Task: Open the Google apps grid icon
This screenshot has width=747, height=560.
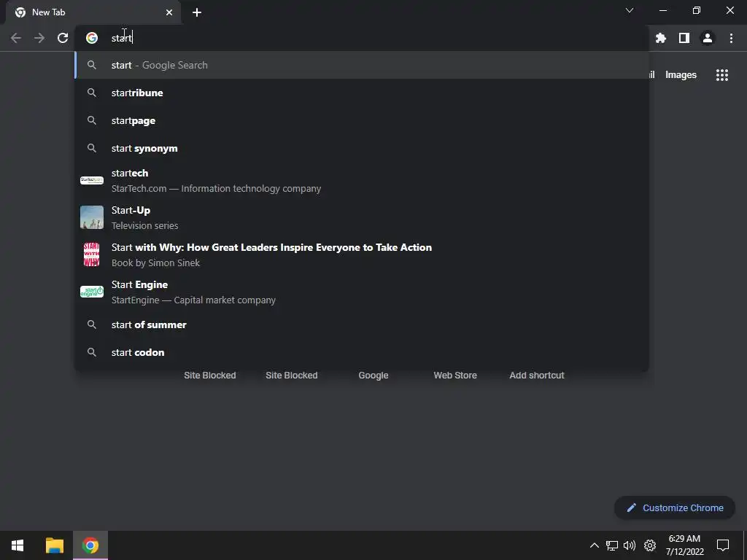Action: (721, 75)
